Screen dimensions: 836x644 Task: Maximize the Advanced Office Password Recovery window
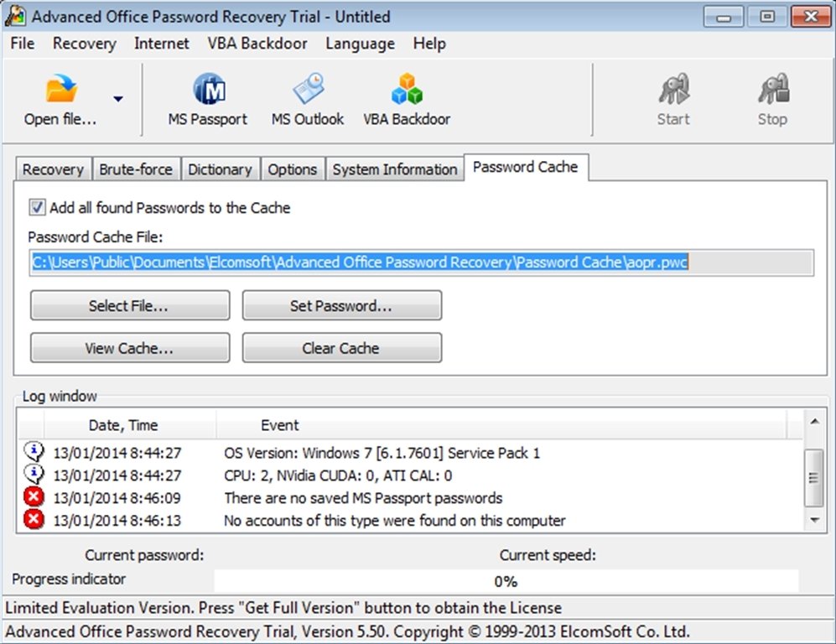767,17
